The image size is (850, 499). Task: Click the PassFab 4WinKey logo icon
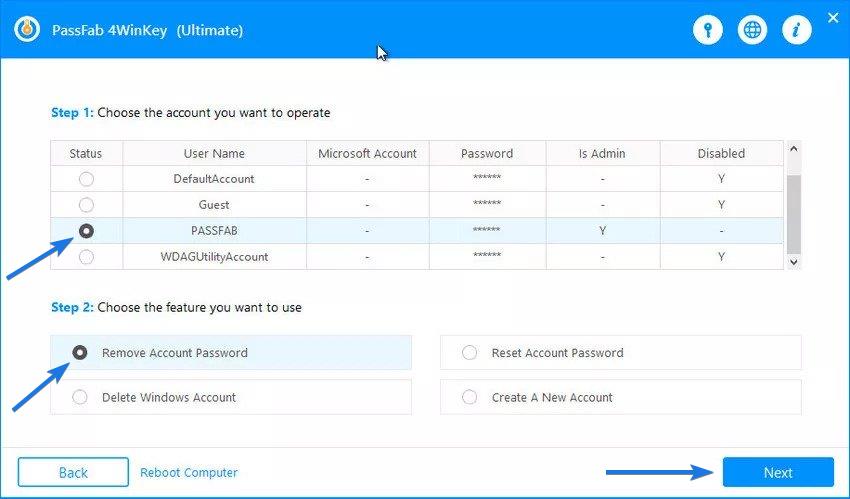tap(27, 29)
